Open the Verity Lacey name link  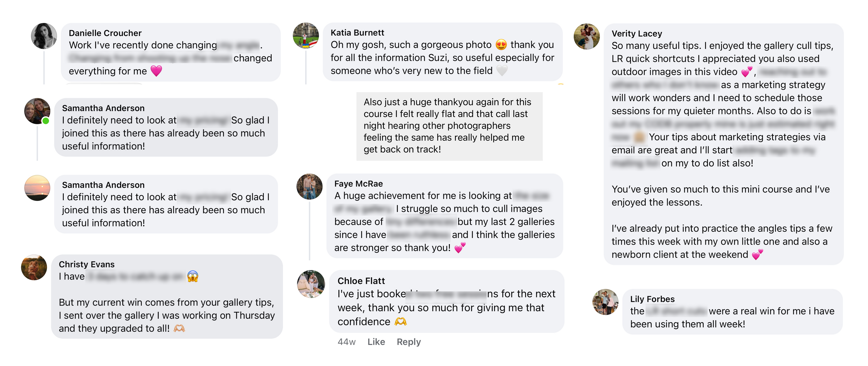coord(637,33)
